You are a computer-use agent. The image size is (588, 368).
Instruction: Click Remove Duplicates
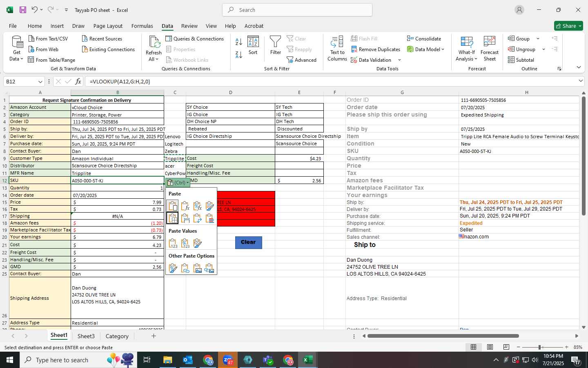375,49
